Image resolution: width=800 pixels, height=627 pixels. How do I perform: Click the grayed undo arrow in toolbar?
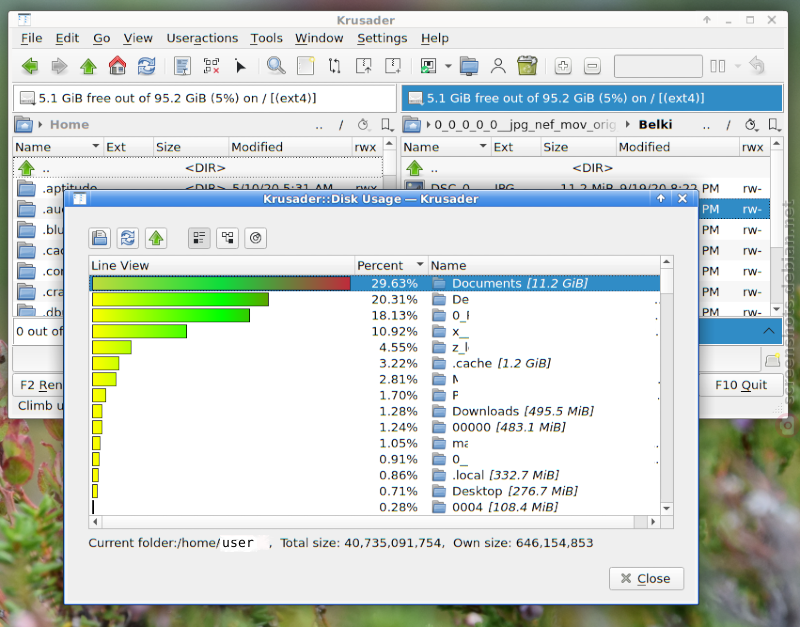(757, 66)
